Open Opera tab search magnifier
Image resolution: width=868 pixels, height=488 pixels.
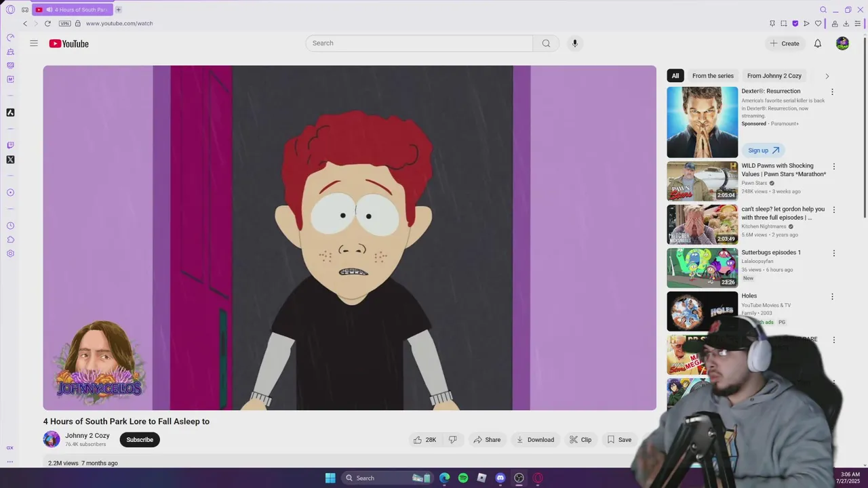pyautogui.click(x=823, y=9)
